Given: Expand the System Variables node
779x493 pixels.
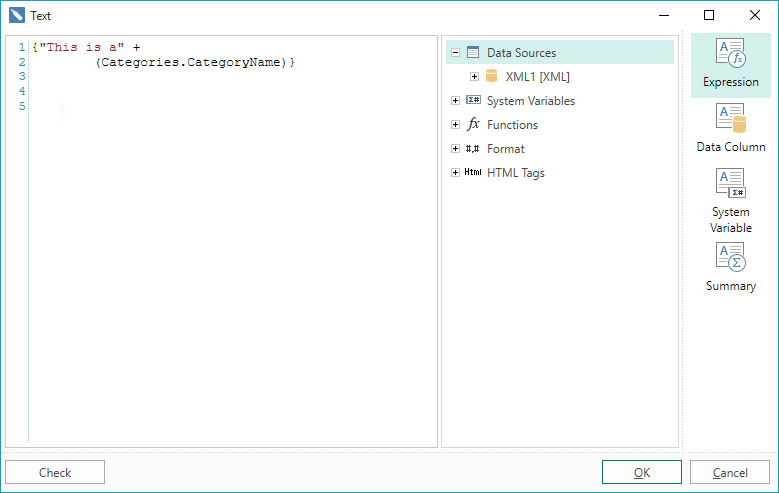Looking at the screenshot, I should coord(456,101).
